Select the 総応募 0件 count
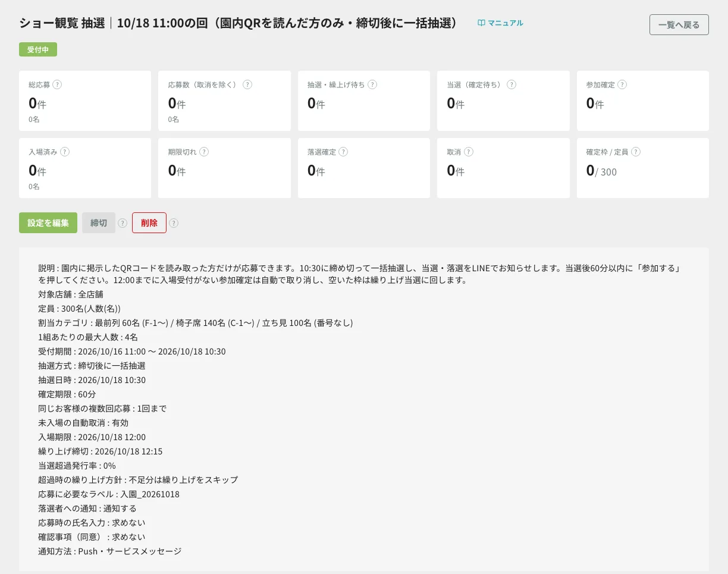Screen dimensions: 728x574 click(37, 103)
